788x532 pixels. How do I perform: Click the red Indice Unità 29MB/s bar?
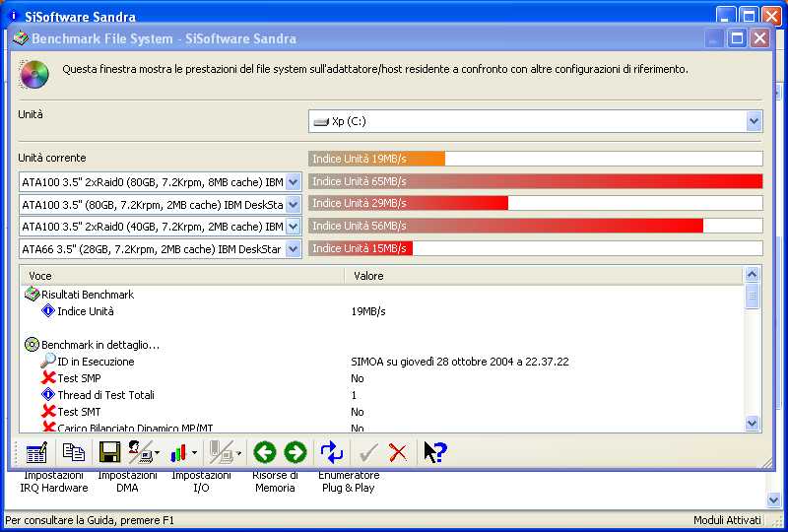pyautogui.click(x=409, y=203)
